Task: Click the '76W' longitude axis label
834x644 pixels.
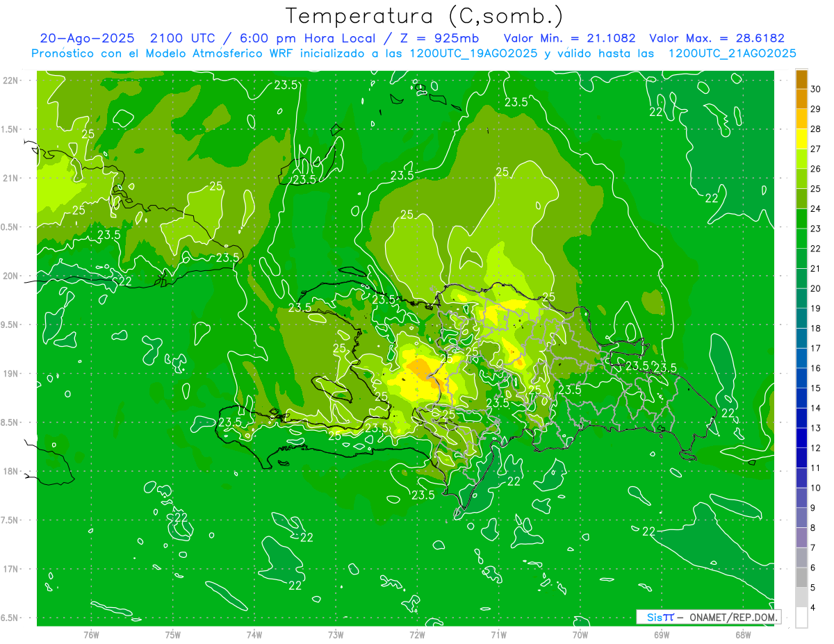Action: pyautogui.click(x=91, y=635)
